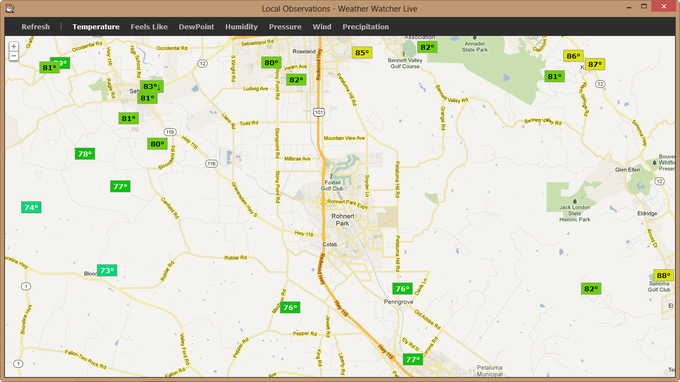View the Precipitation tab

[x=366, y=27]
